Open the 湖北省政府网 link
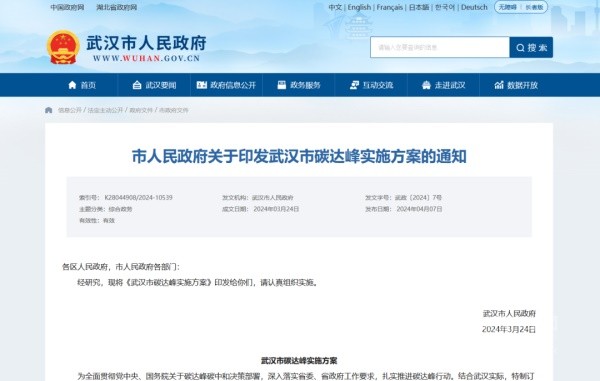Viewport: 600px width, 381px height. 117,7
